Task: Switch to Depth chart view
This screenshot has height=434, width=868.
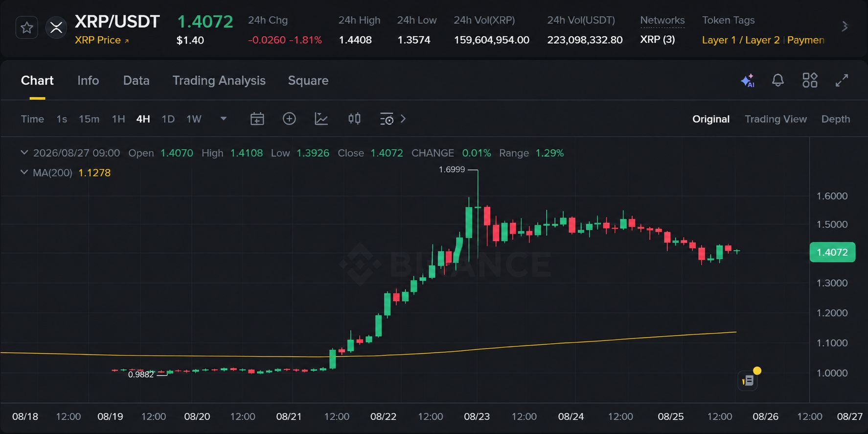Action: [x=835, y=119]
